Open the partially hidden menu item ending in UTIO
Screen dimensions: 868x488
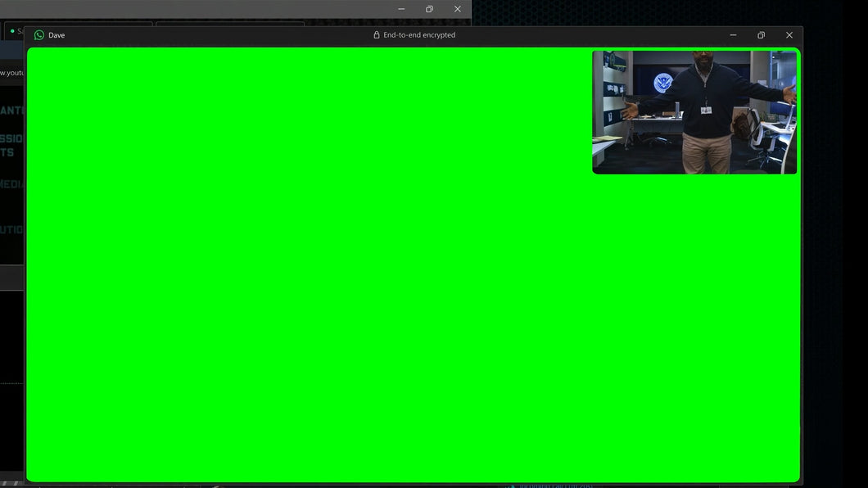[x=11, y=230]
